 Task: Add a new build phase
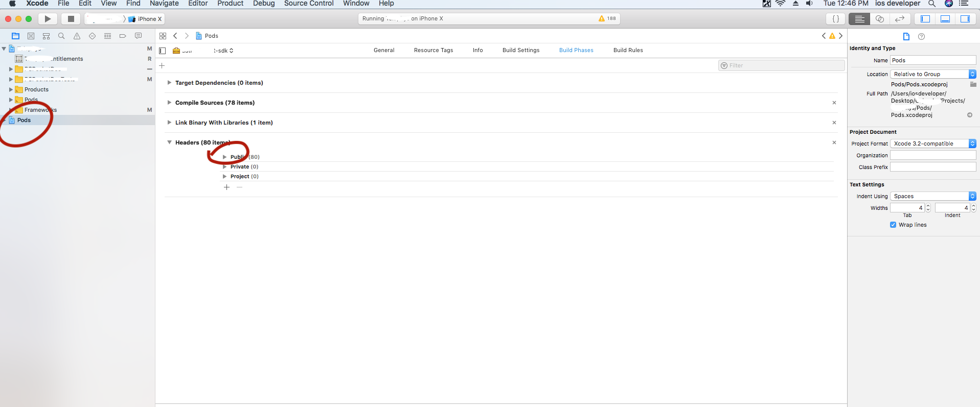click(162, 65)
